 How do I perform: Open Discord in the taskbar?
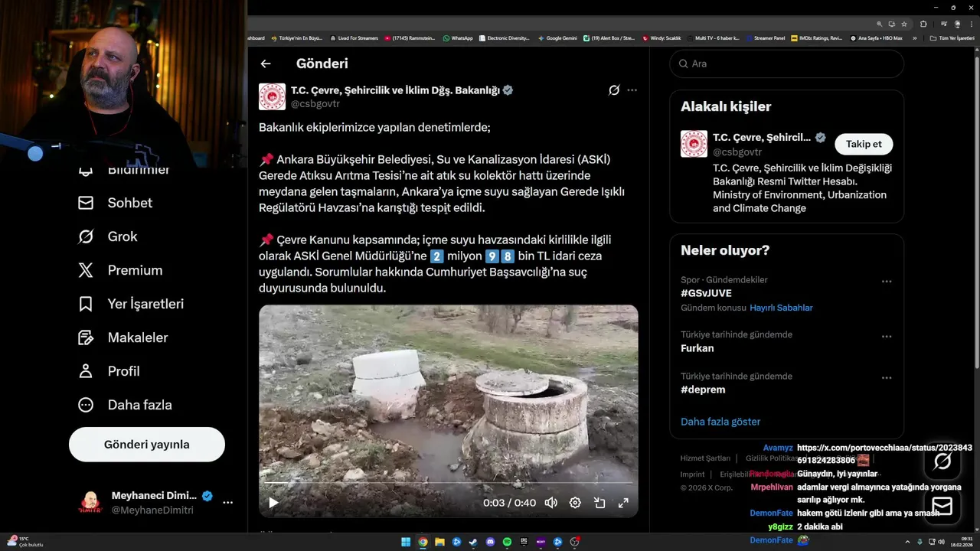pyautogui.click(x=490, y=542)
